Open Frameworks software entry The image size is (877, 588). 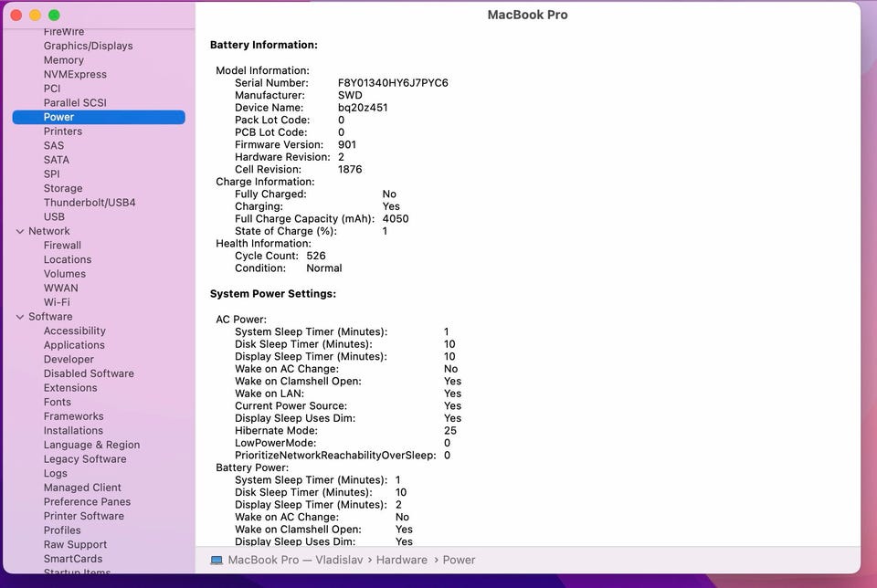[73, 416]
